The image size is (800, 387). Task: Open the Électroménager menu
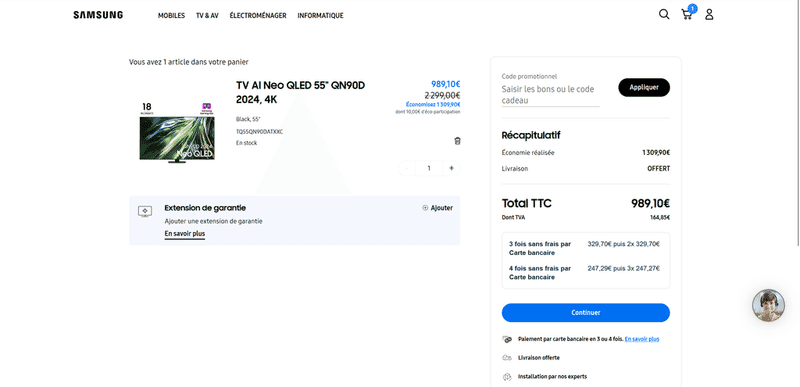tap(258, 16)
